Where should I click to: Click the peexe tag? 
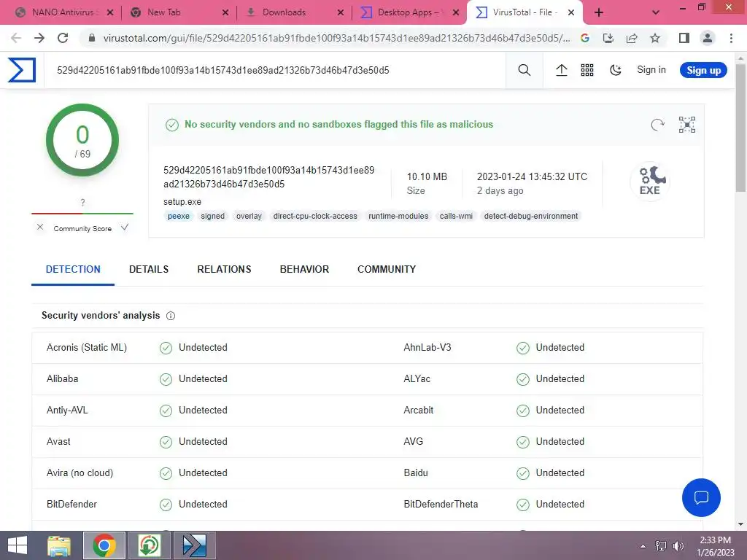(179, 216)
